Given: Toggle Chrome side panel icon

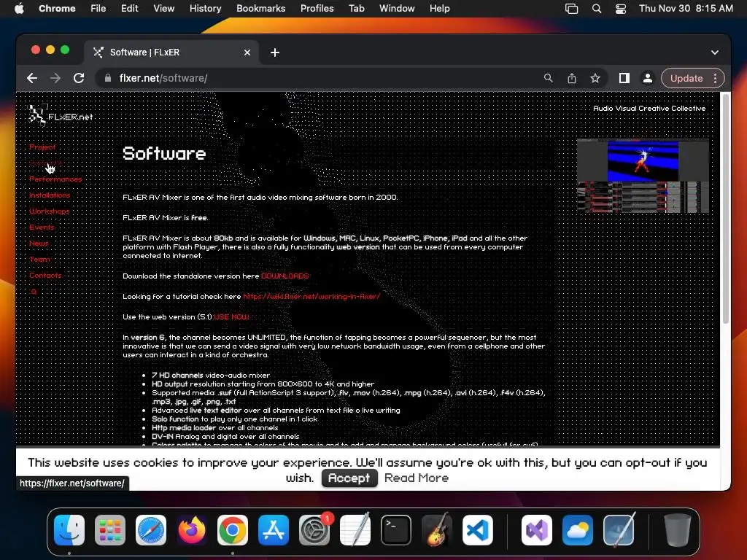Looking at the screenshot, I should click(624, 78).
